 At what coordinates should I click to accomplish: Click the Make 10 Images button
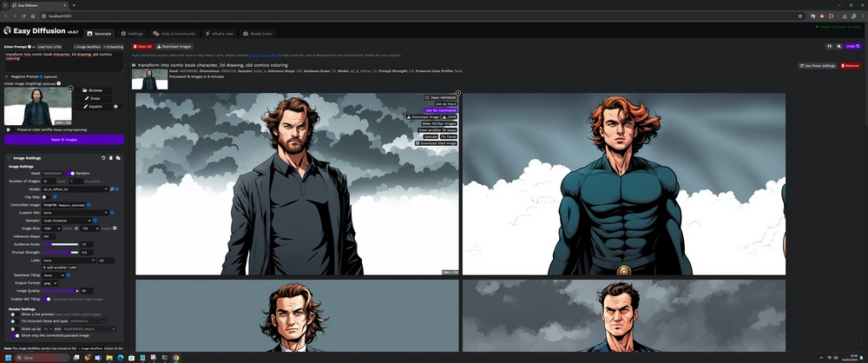point(64,139)
